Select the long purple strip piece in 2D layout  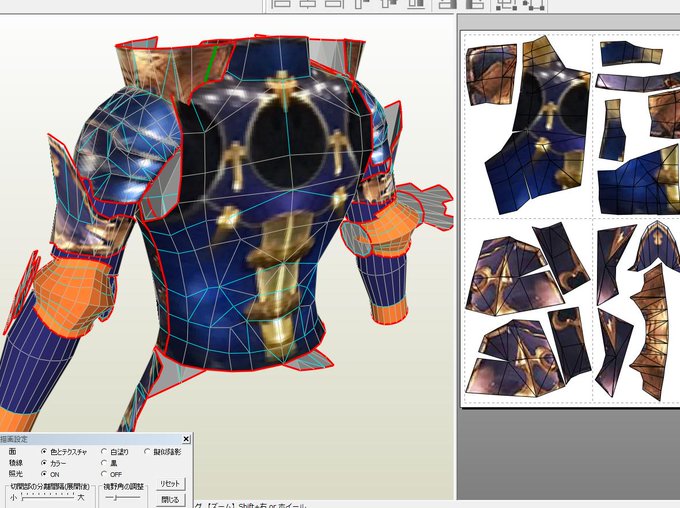[638, 81]
